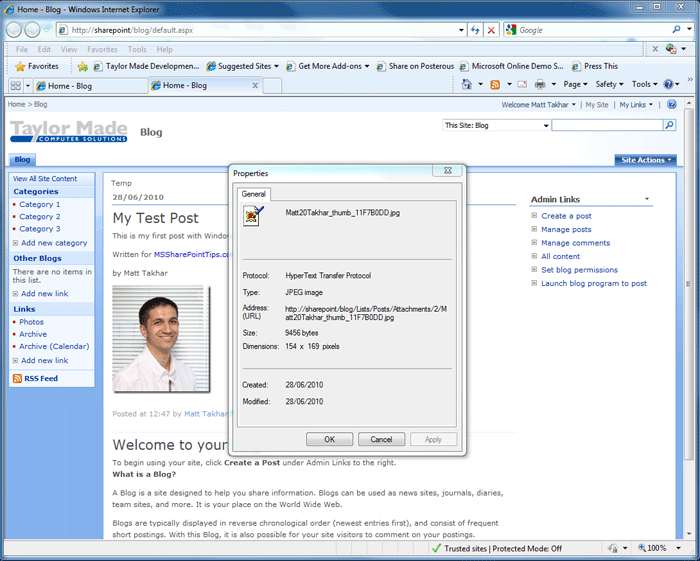This screenshot has height=561, width=700.
Task: Click Cancel in the Properties dialog
Action: click(381, 439)
